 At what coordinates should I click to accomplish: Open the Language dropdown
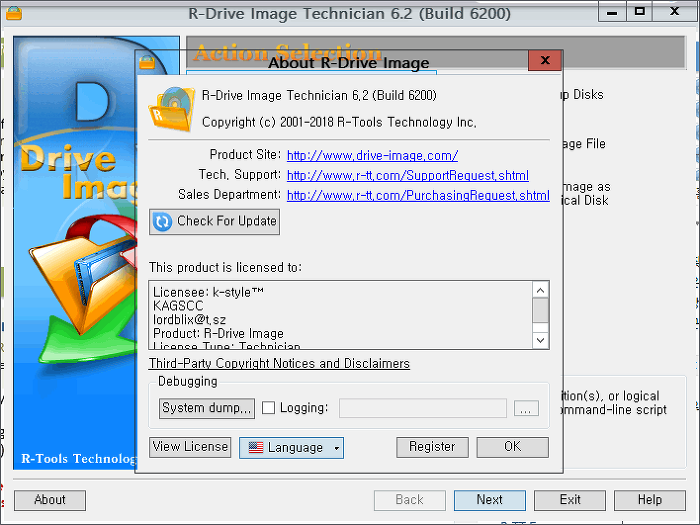(x=291, y=448)
